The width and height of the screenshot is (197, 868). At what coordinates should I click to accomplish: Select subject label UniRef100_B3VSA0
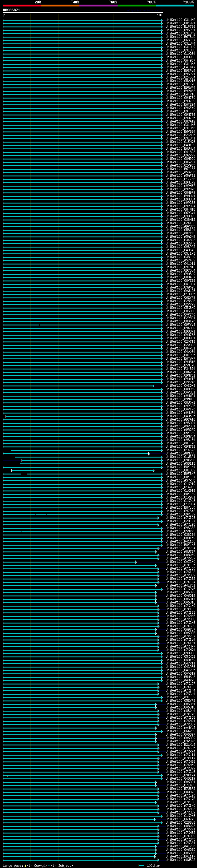180,741
